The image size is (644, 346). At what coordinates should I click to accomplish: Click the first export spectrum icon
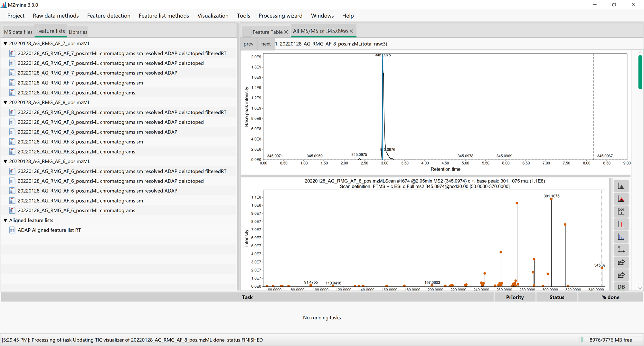coord(621,262)
